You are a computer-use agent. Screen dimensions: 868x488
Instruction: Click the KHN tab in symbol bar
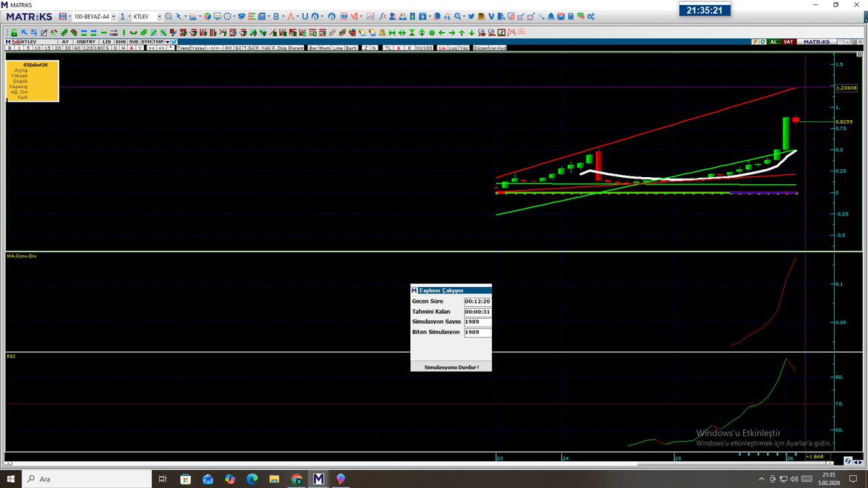pos(120,42)
